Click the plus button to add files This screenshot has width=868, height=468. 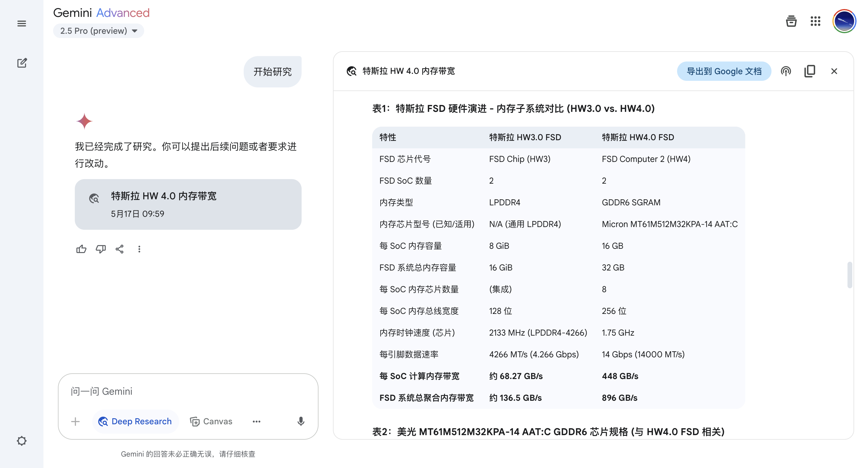pyautogui.click(x=75, y=421)
